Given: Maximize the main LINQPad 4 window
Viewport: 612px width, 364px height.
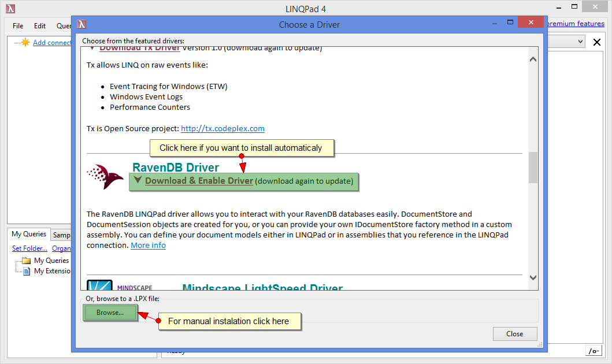Looking at the screenshot, I should click(x=574, y=6).
